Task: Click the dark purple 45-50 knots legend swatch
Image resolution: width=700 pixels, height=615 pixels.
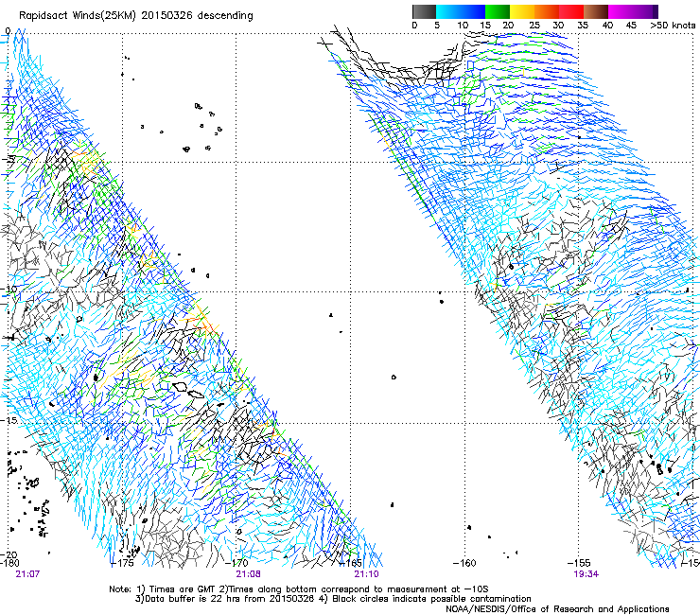Action: (x=645, y=11)
